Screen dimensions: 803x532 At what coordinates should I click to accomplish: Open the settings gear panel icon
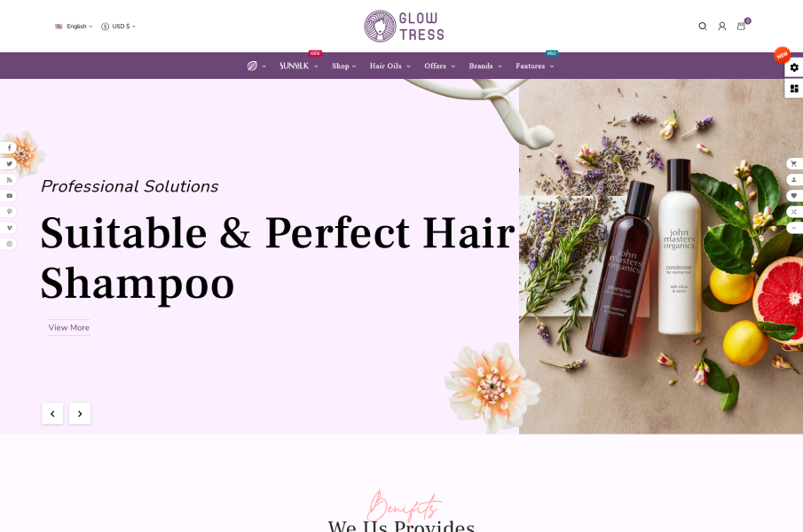(x=794, y=67)
